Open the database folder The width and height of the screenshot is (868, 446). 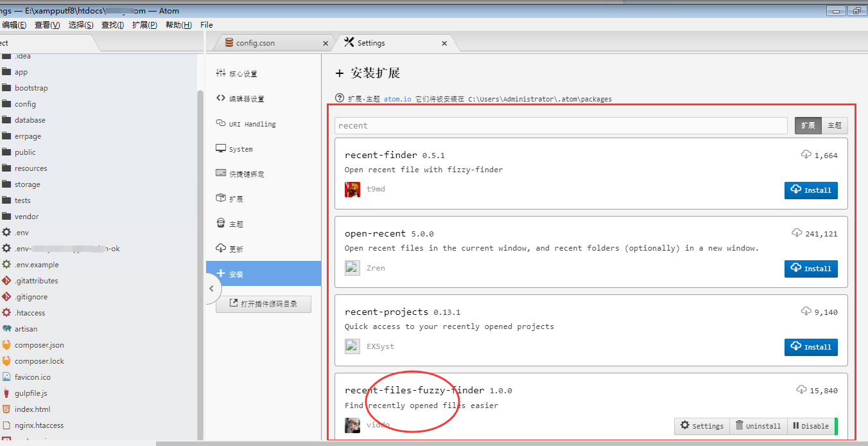point(30,120)
